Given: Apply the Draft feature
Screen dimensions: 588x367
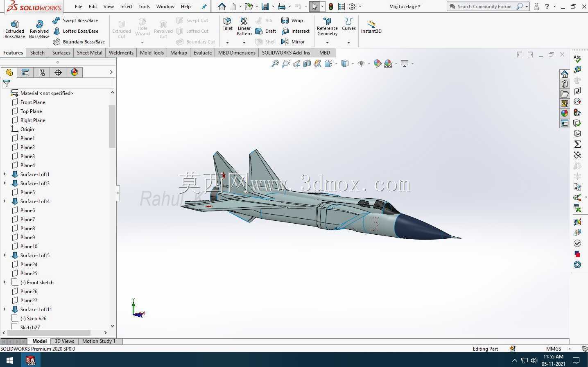Looking at the screenshot, I should pos(265,31).
